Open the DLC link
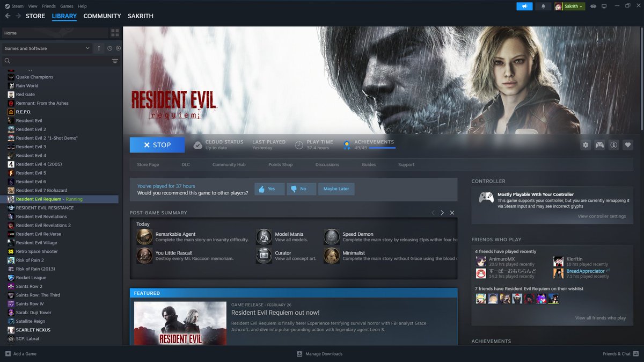The image size is (644, 362). [186, 165]
